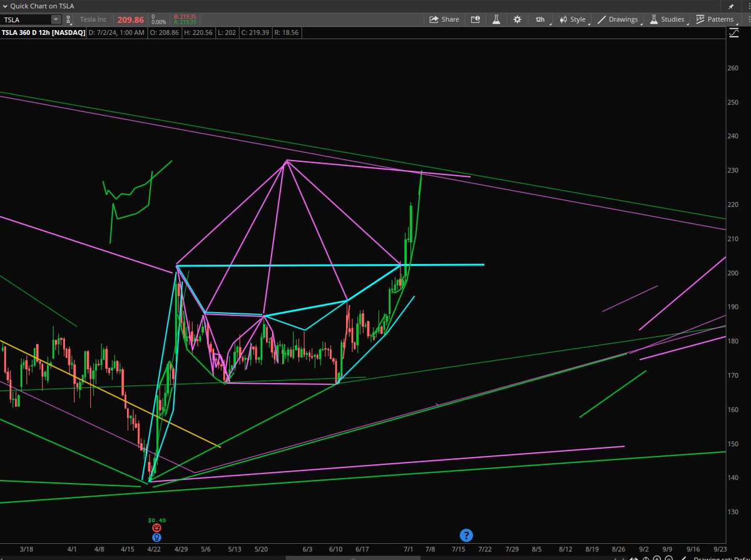The image size is (751, 560).
Task: Click the low value L: 202
Action: [227, 32]
